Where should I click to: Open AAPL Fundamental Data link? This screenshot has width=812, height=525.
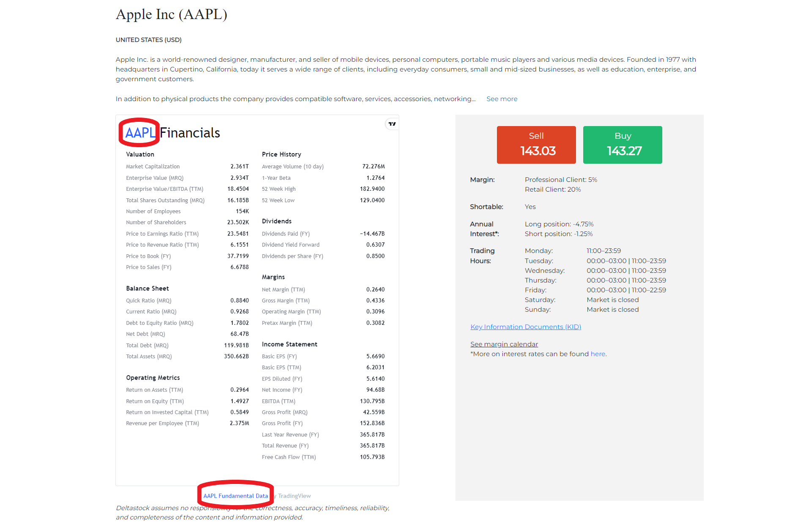236,496
